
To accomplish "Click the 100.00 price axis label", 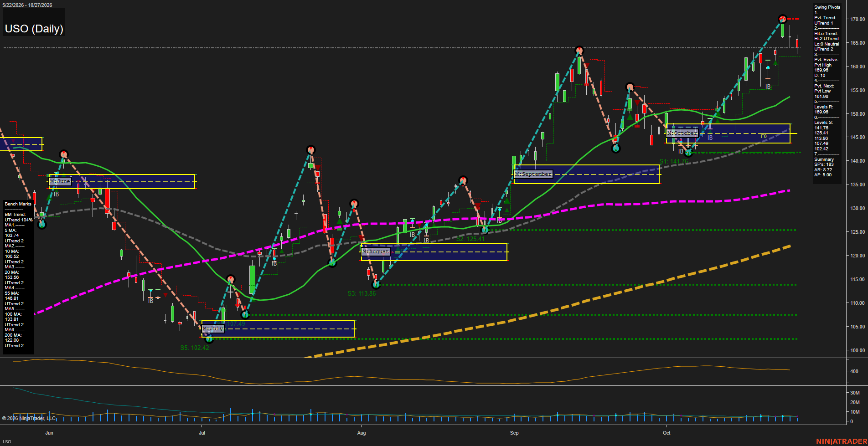I will click(x=858, y=350).
